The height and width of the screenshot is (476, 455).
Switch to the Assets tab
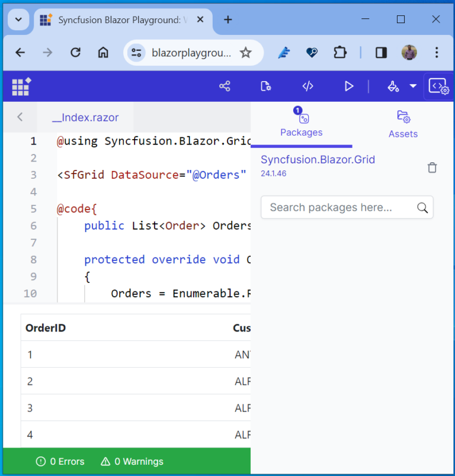403,125
